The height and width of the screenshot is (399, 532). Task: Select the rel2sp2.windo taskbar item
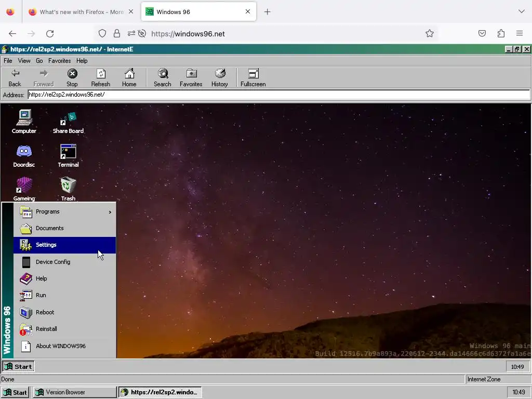pyautogui.click(x=160, y=392)
